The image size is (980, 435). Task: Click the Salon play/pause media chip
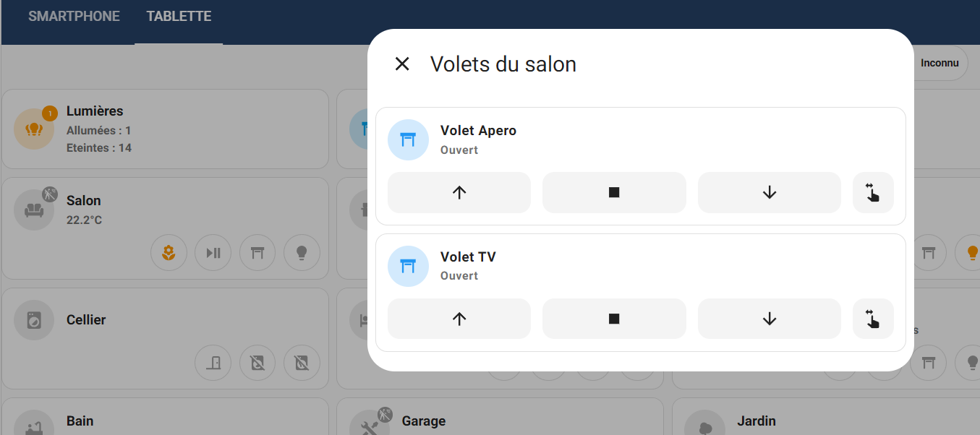pos(213,253)
